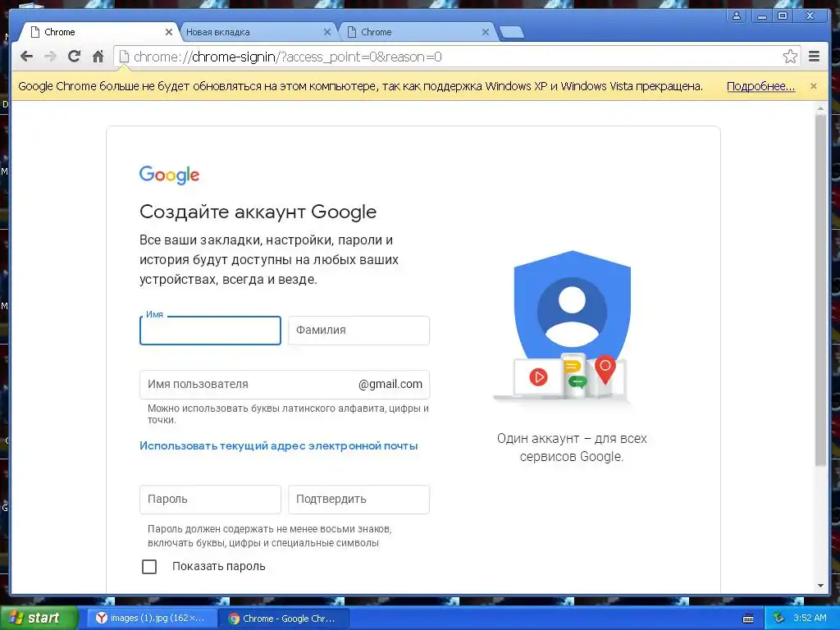Close the first Chrome tab
The height and width of the screenshot is (630, 840).
[169, 32]
